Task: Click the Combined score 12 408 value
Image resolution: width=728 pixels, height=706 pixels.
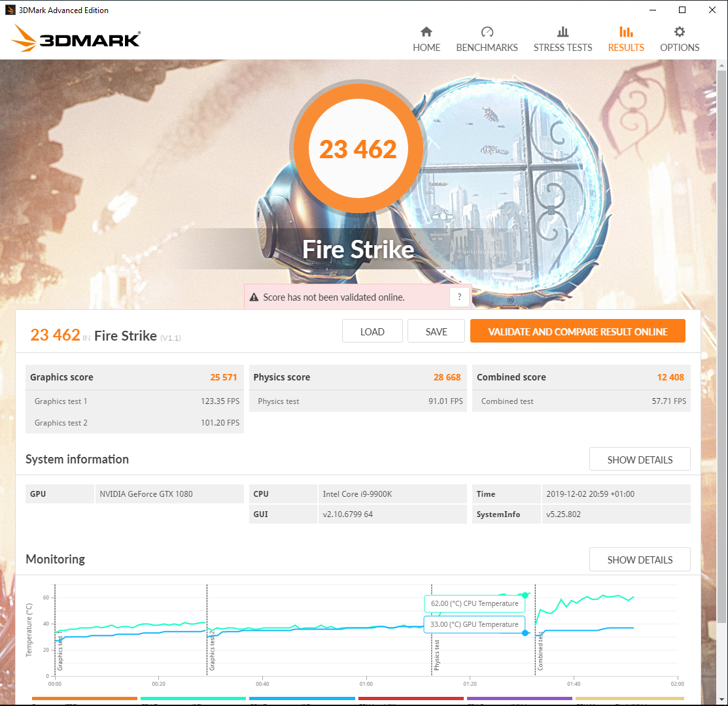Action: pos(670,377)
